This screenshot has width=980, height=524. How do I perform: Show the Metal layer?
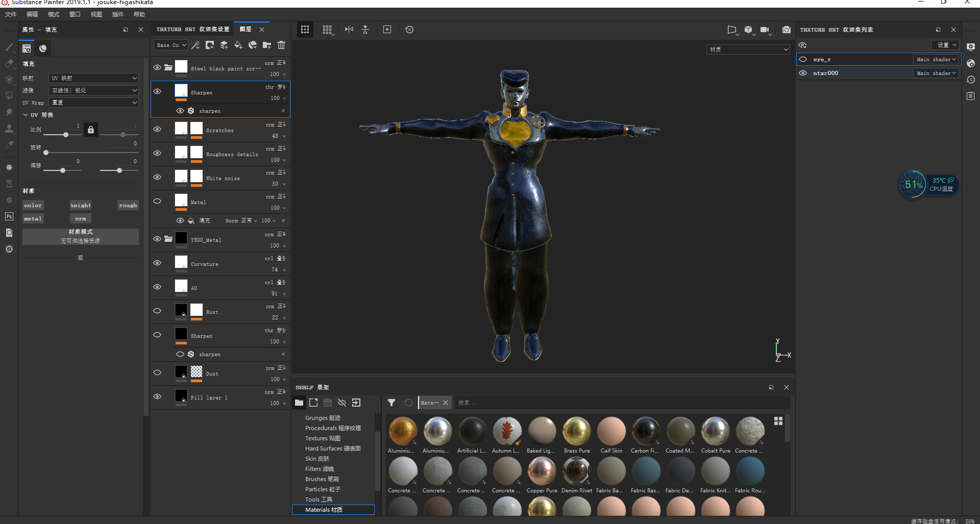(x=157, y=201)
